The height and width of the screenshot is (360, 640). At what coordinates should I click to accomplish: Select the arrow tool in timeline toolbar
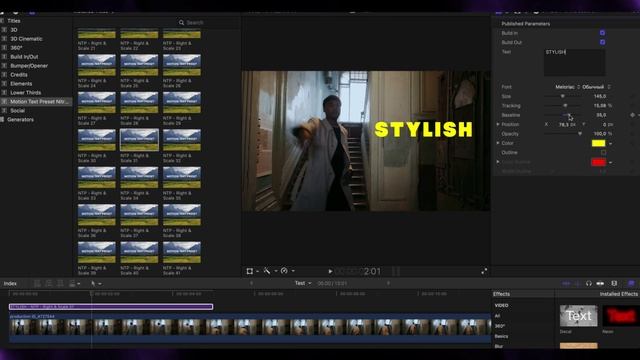93,284
